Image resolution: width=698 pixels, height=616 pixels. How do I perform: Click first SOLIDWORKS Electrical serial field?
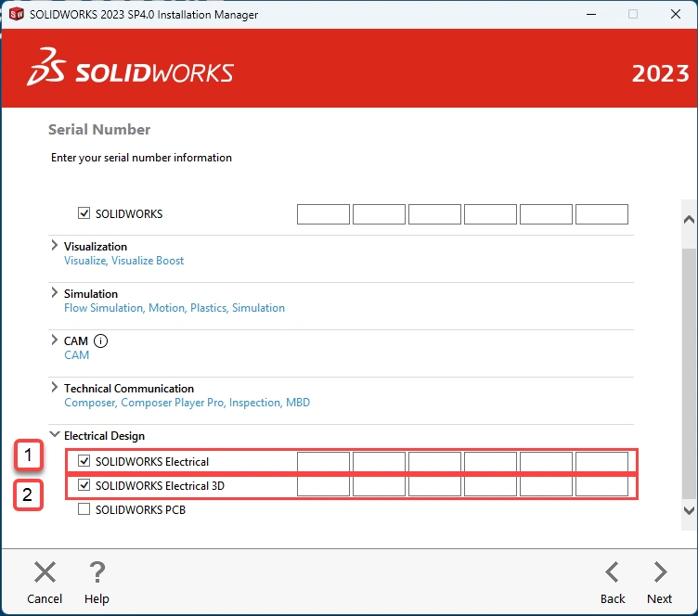pyautogui.click(x=323, y=462)
